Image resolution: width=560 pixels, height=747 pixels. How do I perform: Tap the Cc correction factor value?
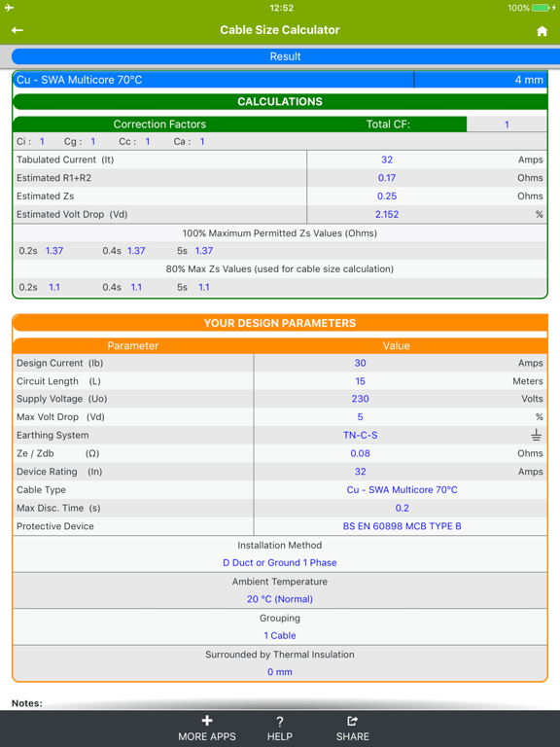tap(148, 141)
